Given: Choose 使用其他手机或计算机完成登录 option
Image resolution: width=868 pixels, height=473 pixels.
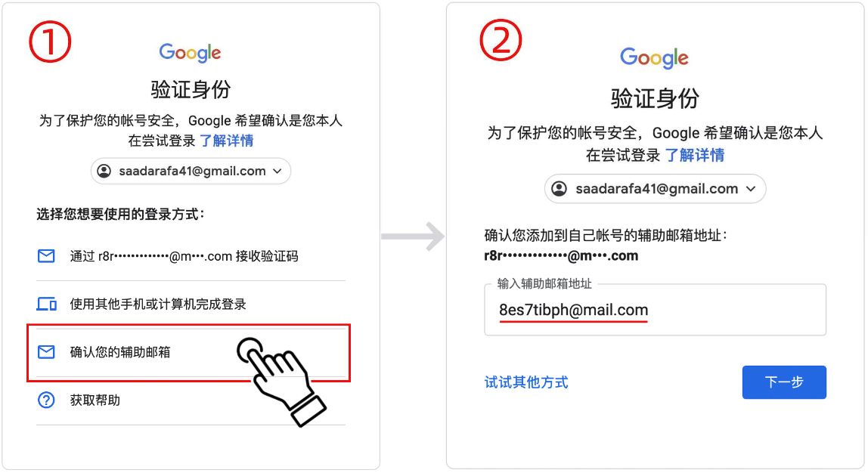Looking at the screenshot, I should (191, 304).
